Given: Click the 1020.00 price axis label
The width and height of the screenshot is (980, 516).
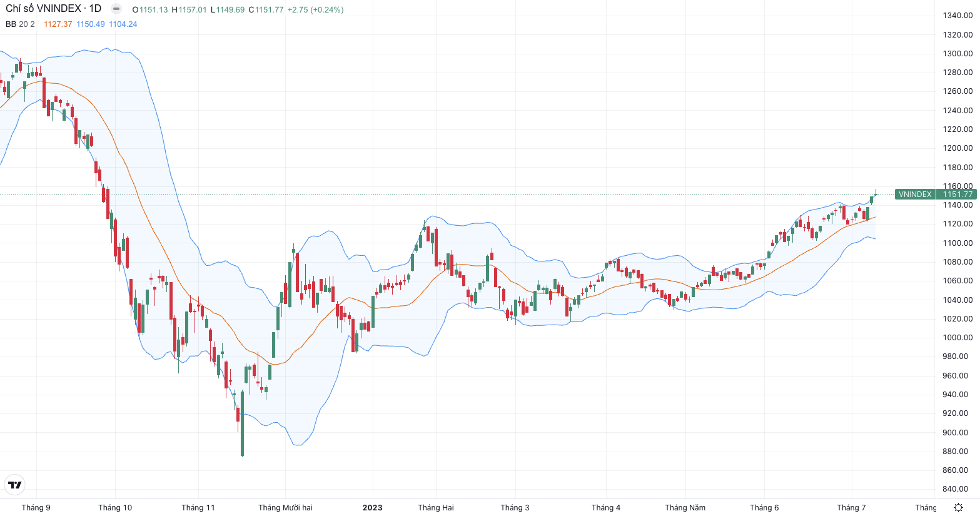Looking at the screenshot, I should [x=957, y=318].
